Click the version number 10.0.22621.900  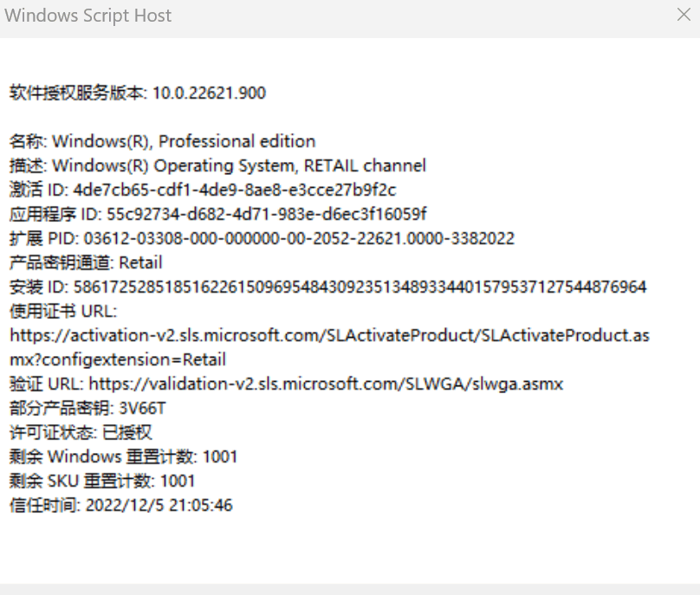click(x=209, y=93)
